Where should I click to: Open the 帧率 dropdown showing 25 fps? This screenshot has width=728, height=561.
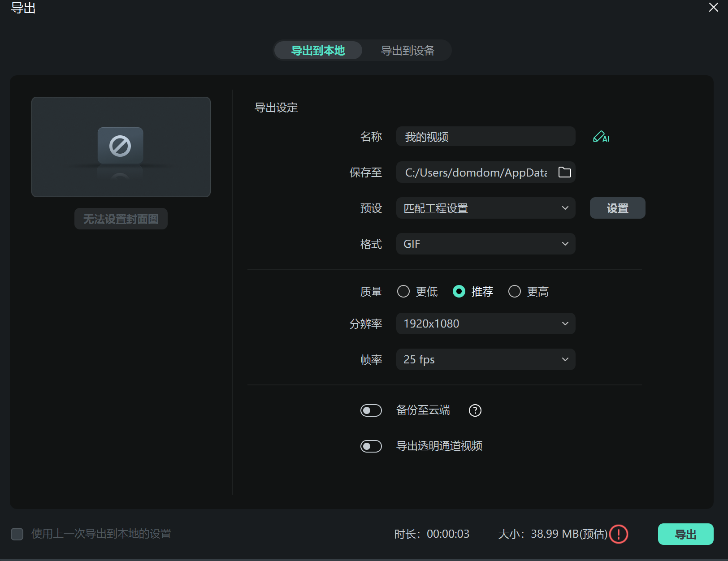tap(485, 359)
